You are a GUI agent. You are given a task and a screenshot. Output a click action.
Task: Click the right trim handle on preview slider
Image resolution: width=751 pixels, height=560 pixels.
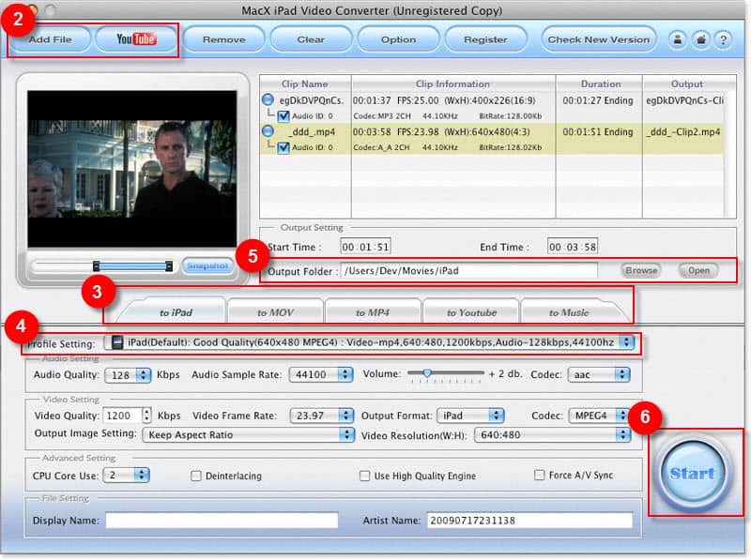coord(169,266)
